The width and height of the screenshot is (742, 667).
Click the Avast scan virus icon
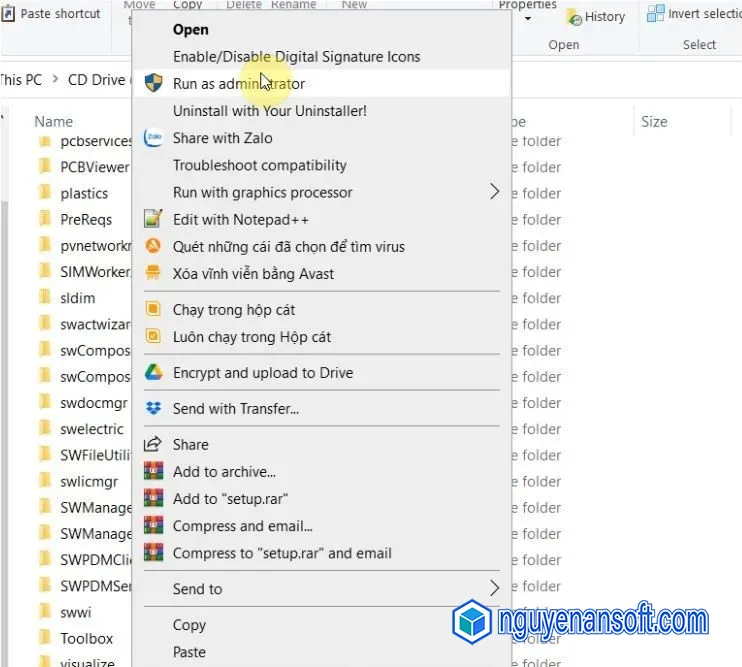tap(153, 246)
